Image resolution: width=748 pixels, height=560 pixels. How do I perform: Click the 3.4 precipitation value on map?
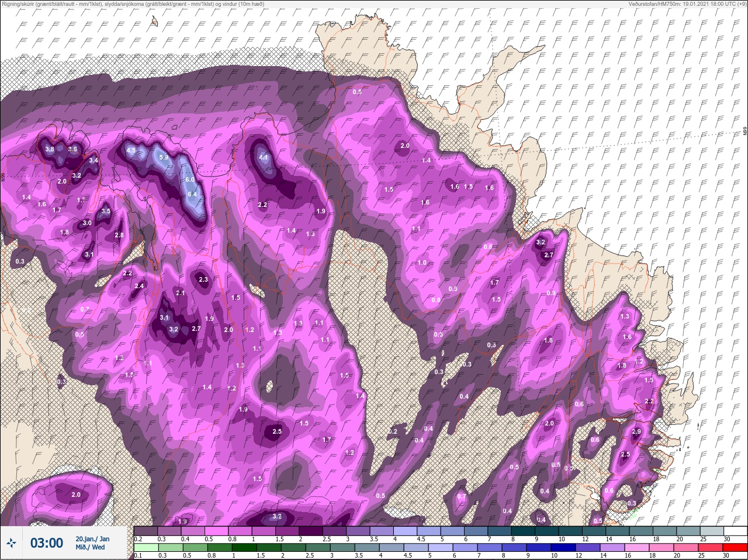point(93,160)
